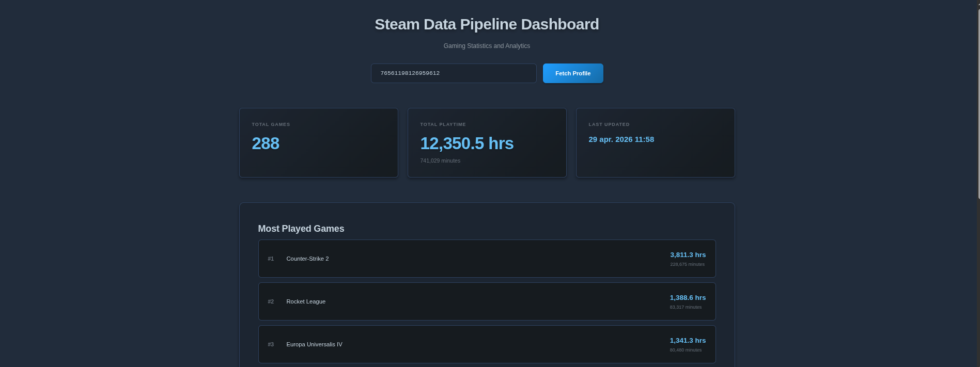Image resolution: width=980 pixels, height=367 pixels.
Task: Click the 741,029 minutes text
Action: point(440,161)
